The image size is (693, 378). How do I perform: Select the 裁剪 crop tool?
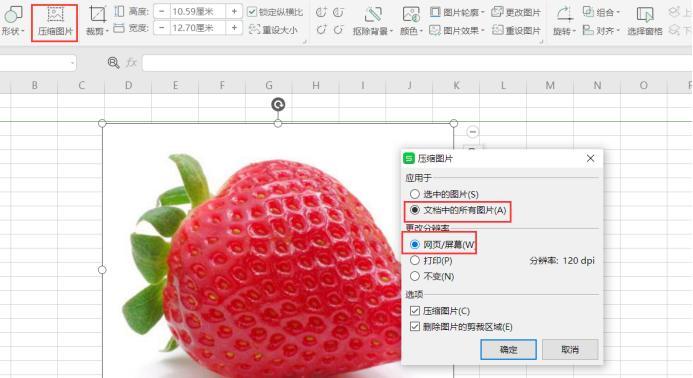point(97,21)
